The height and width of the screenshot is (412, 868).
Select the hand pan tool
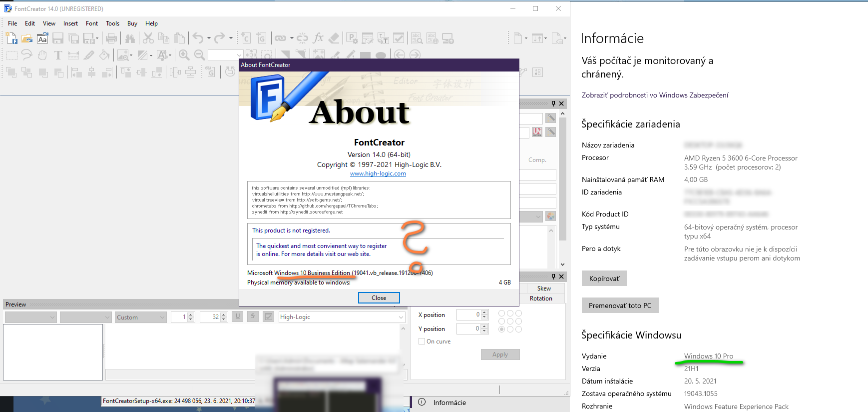coord(42,55)
